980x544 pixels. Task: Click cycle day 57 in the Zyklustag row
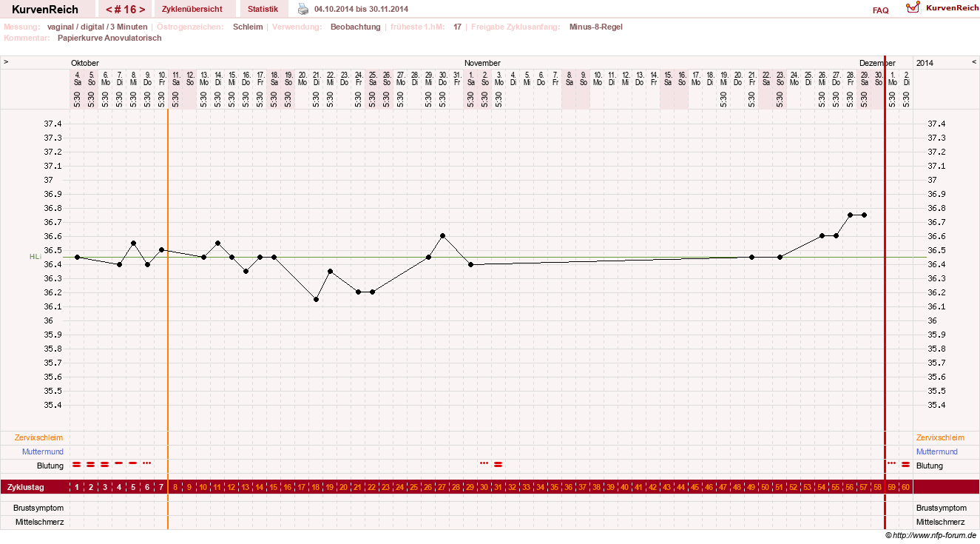pyautogui.click(x=864, y=486)
